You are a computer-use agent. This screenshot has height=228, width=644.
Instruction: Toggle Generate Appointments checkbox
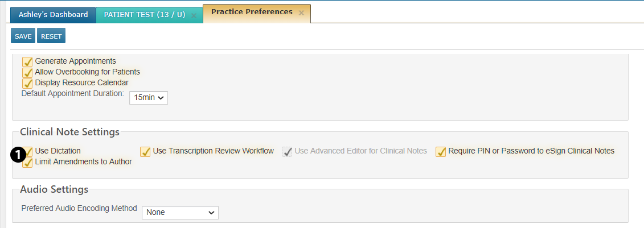27,61
